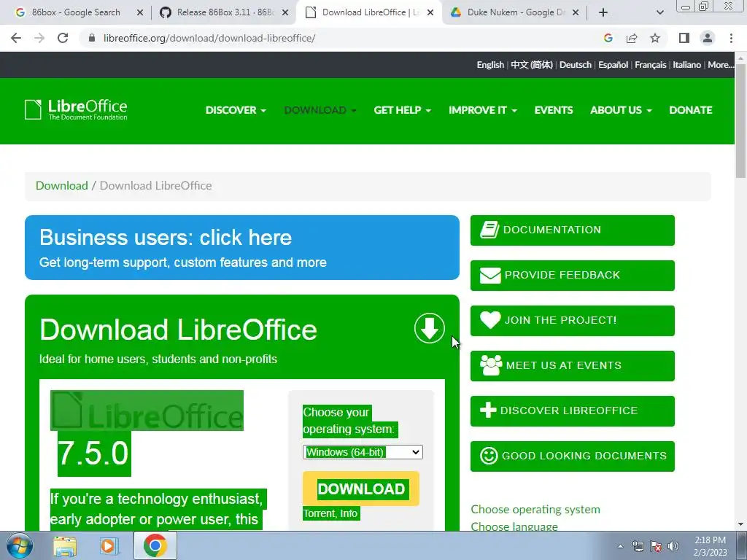Open the Chrome profile avatar

[x=708, y=38]
